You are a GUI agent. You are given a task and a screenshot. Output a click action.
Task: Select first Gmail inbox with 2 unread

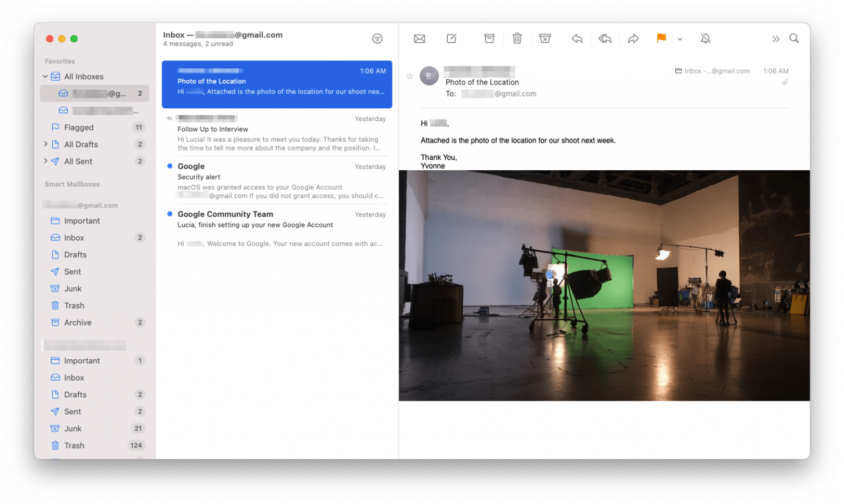[x=94, y=93]
